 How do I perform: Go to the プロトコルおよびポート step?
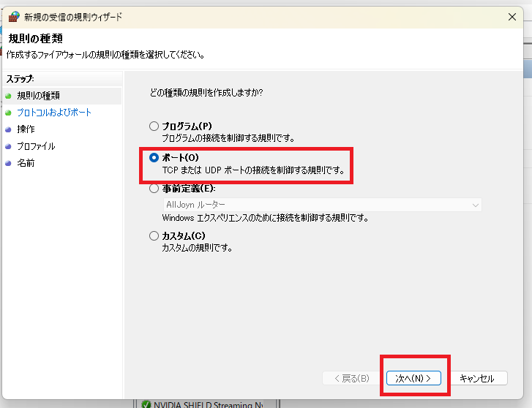coord(54,113)
